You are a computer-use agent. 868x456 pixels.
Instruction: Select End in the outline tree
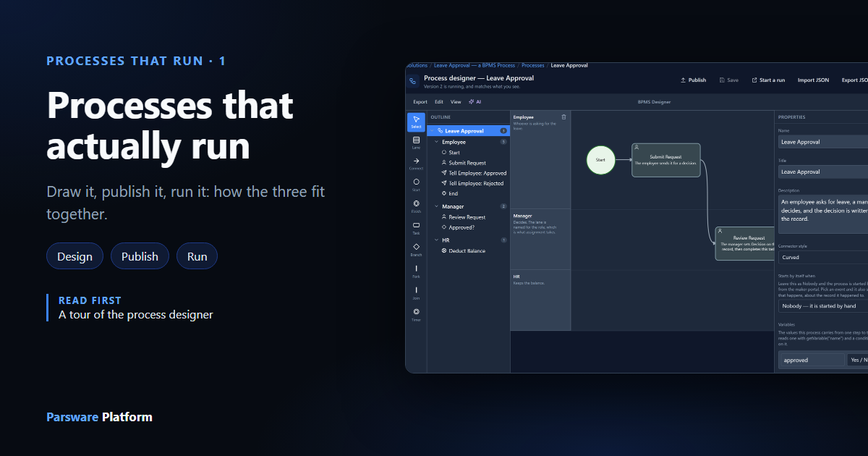[x=449, y=193]
